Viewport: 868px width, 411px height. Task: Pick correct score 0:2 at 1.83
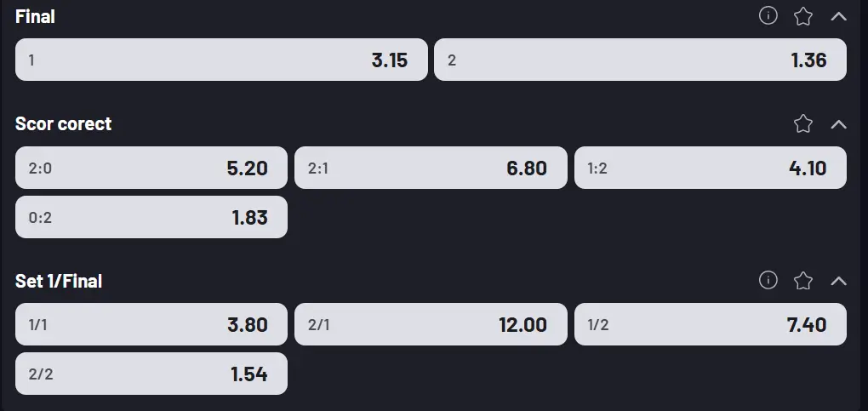coord(151,217)
